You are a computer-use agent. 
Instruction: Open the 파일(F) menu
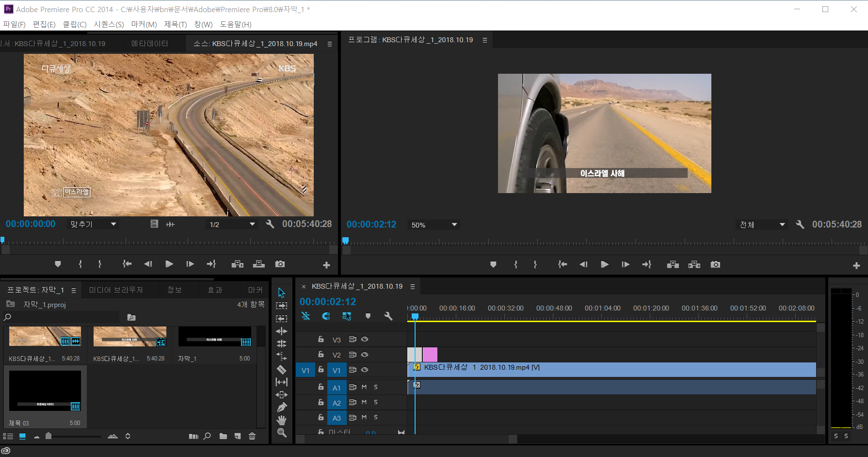(x=14, y=24)
